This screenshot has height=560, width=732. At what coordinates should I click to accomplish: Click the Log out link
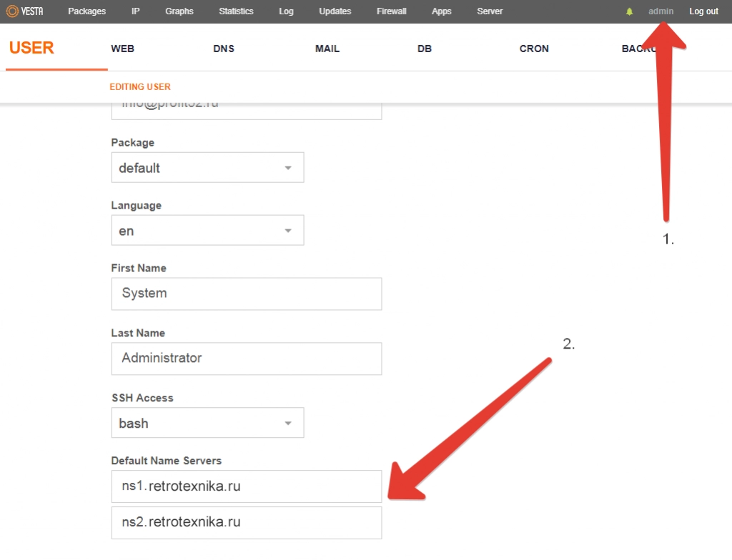pos(703,11)
